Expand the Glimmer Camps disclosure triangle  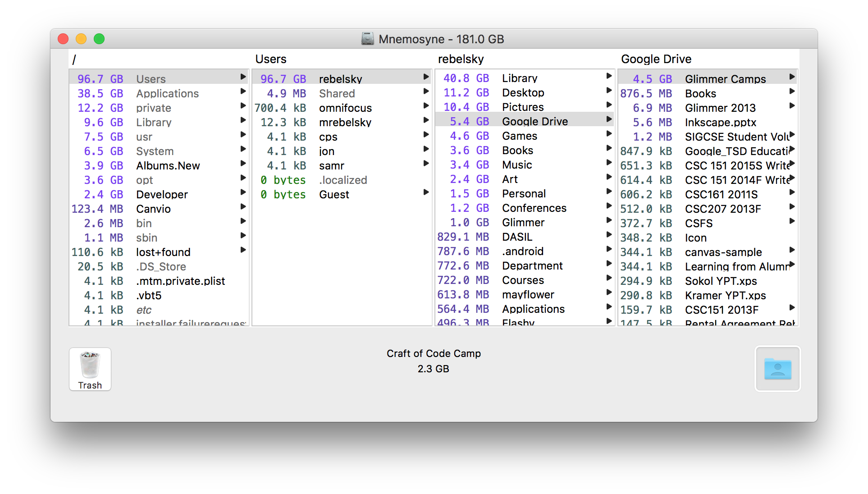pyautogui.click(x=792, y=77)
